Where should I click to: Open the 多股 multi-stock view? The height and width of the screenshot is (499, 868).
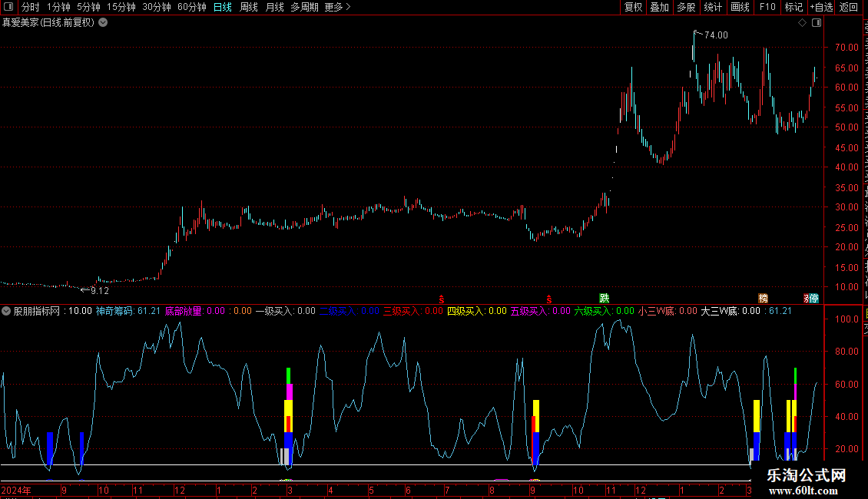(x=686, y=7)
